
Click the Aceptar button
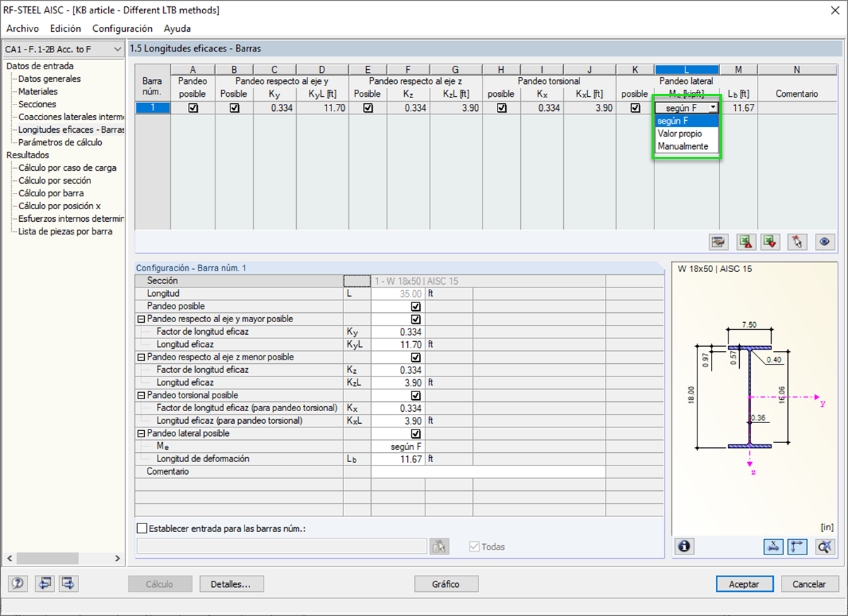744,584
